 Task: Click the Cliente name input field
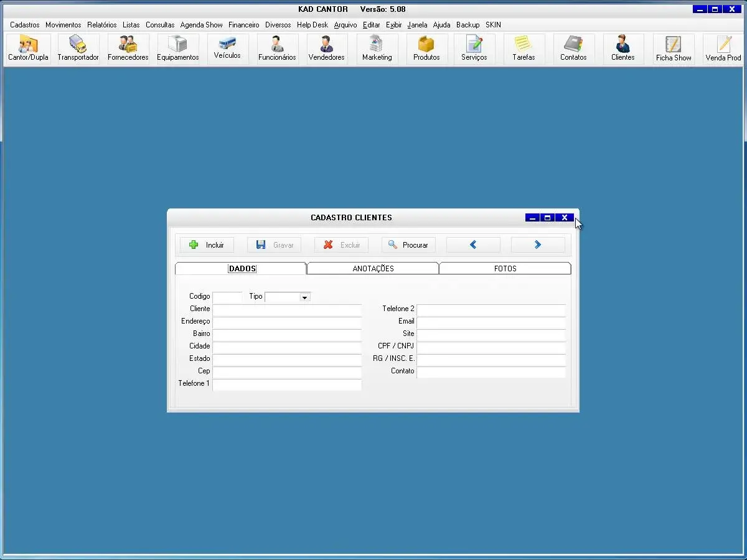(286, 309)
